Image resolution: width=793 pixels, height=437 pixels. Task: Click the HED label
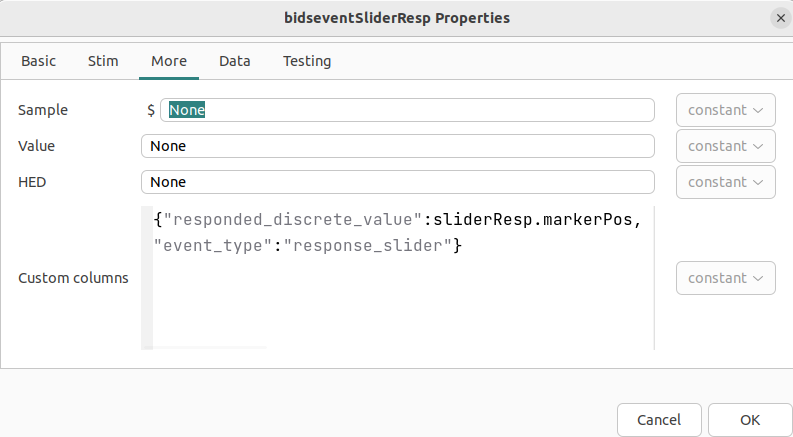point(32,182)
